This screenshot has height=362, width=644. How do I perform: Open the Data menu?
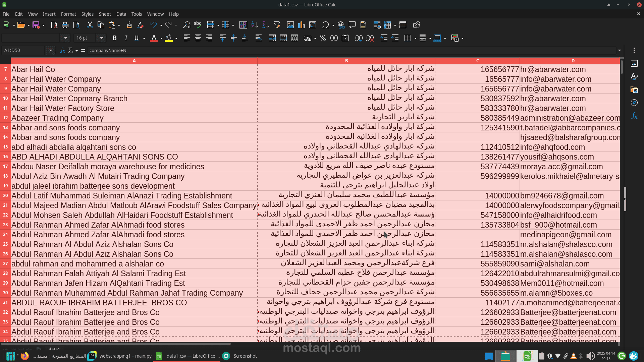pos(121,14)
